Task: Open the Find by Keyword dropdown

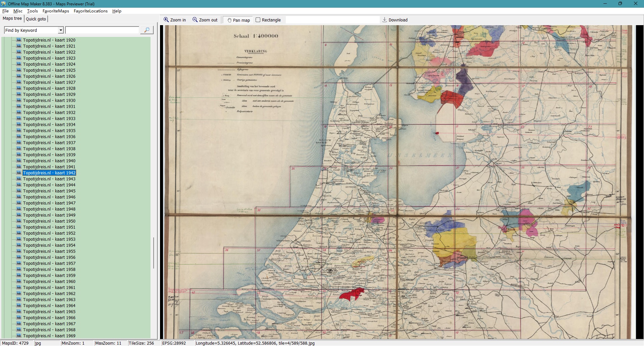Action: 61,30
